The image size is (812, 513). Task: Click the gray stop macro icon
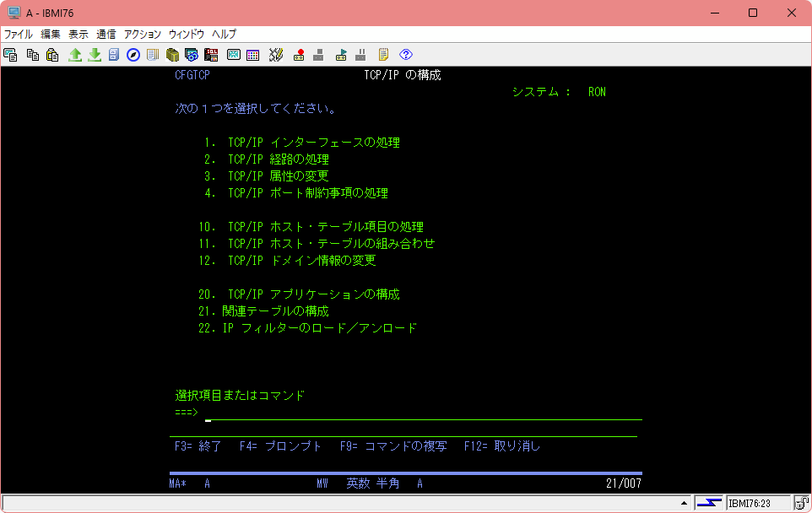(x=318, y=54)
